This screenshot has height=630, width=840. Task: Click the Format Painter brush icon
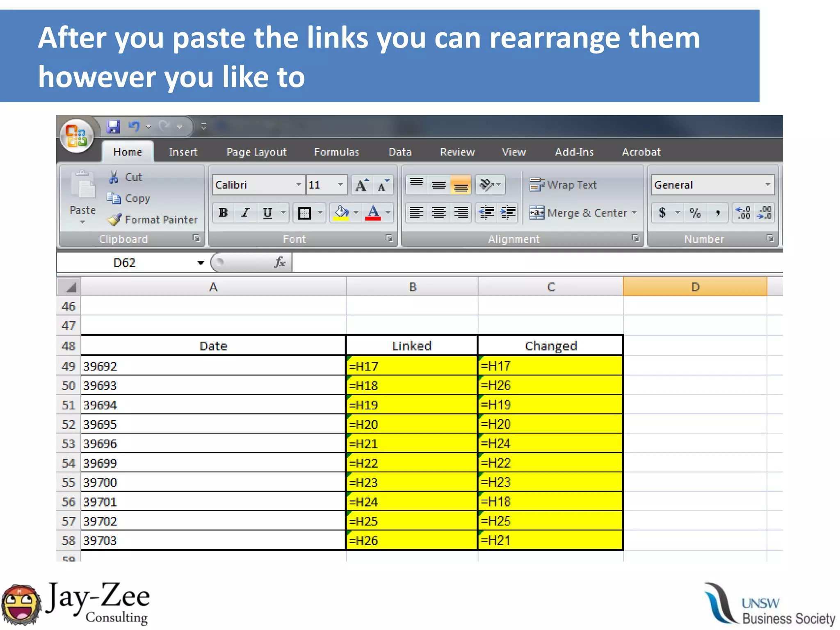coord(114,220)
